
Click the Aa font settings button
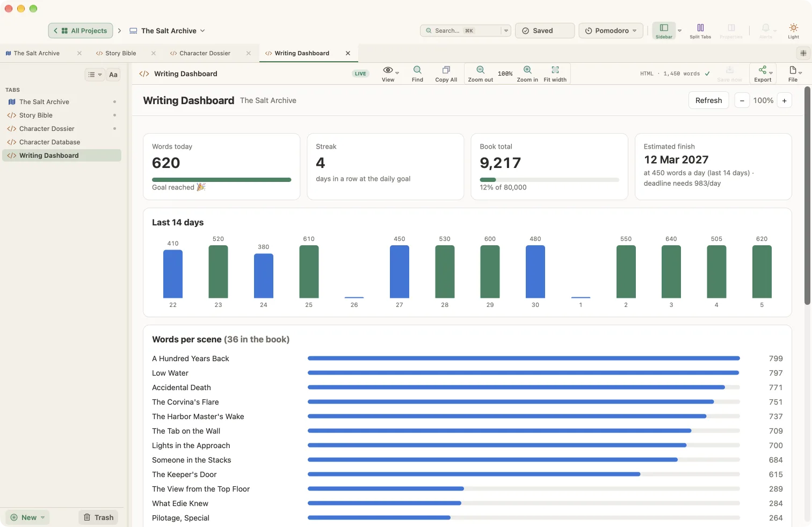pos(113,75)
